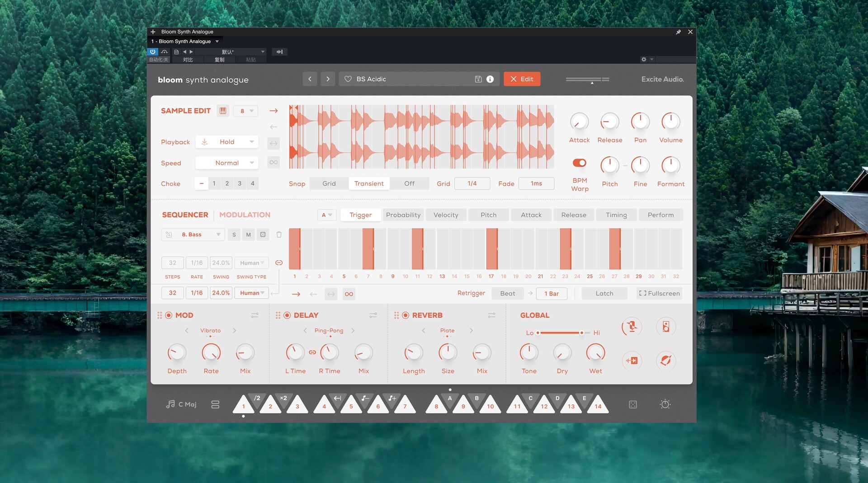This screenshot has height=483, width=868.
Task: Adjust the Reverb Size knob
Action: pyautogui.click(x=448, y=352)
